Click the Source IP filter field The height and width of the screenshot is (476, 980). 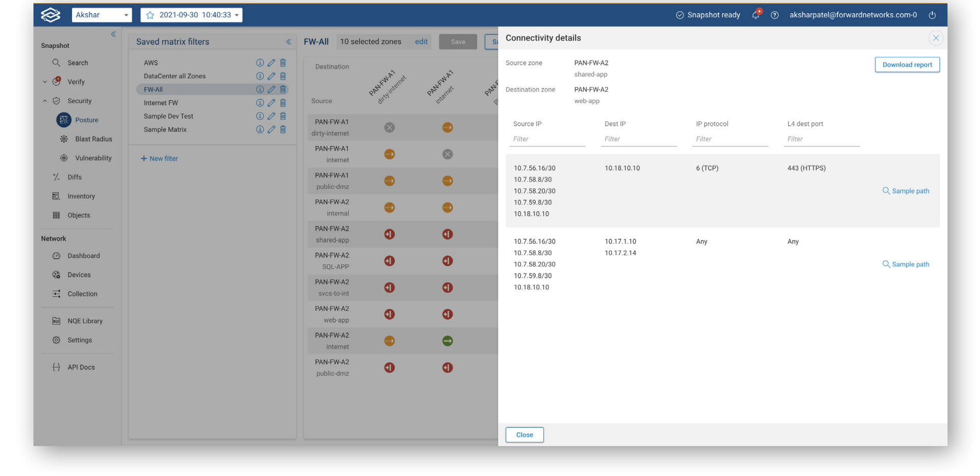[x=547, y=139]
